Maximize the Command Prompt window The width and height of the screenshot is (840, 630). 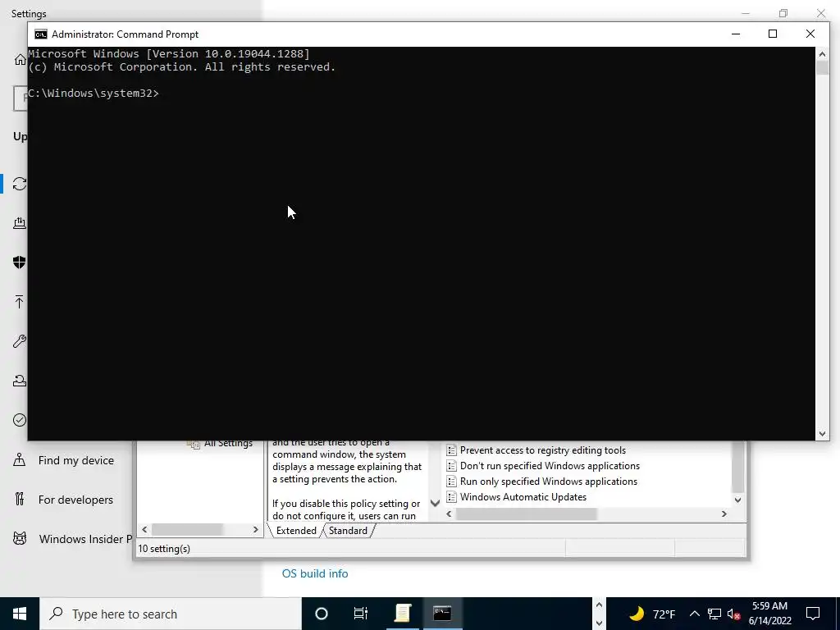[x=773, y=34]
